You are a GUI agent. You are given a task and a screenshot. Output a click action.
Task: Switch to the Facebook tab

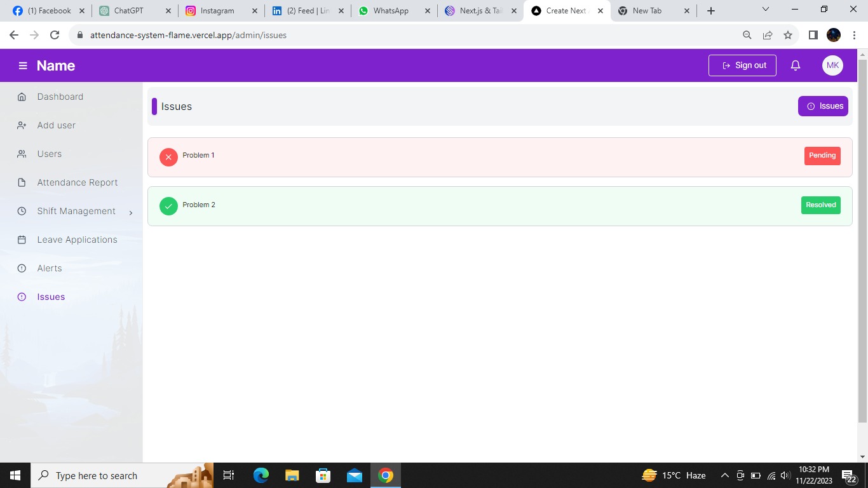point(48,11)
